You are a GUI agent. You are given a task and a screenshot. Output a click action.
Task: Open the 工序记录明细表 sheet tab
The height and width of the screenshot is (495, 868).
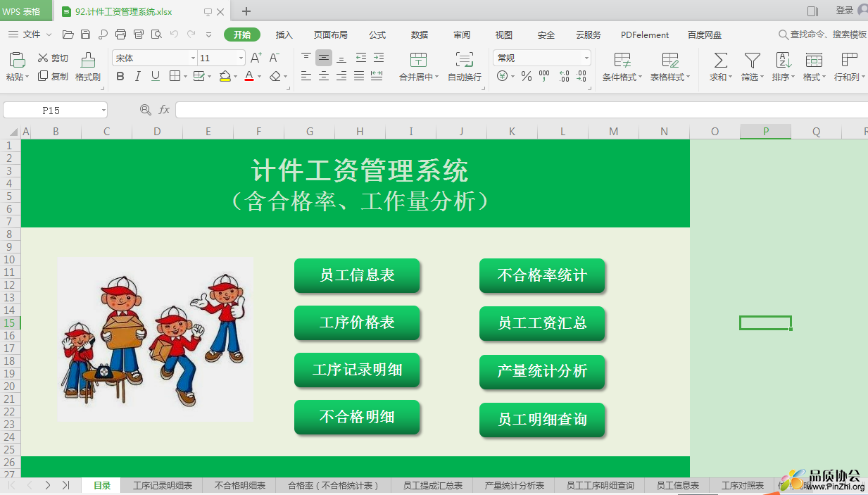click(x=163, y=485)
